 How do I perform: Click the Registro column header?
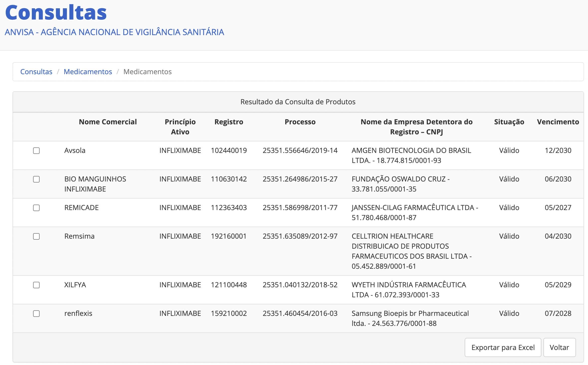(229, 122)
